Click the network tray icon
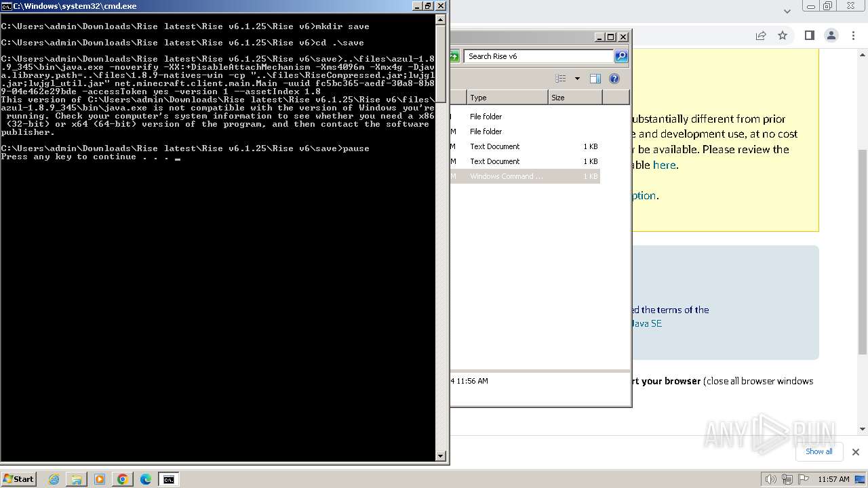 pyautogui.click(x=787, y=479)
